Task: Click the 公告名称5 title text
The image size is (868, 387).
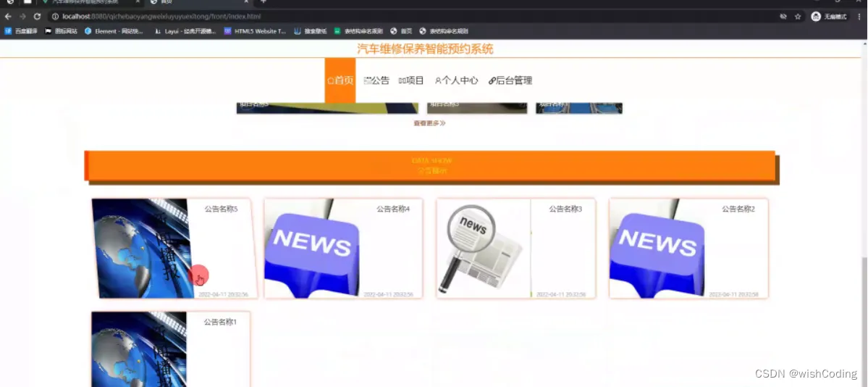Action: coord(221,209)
